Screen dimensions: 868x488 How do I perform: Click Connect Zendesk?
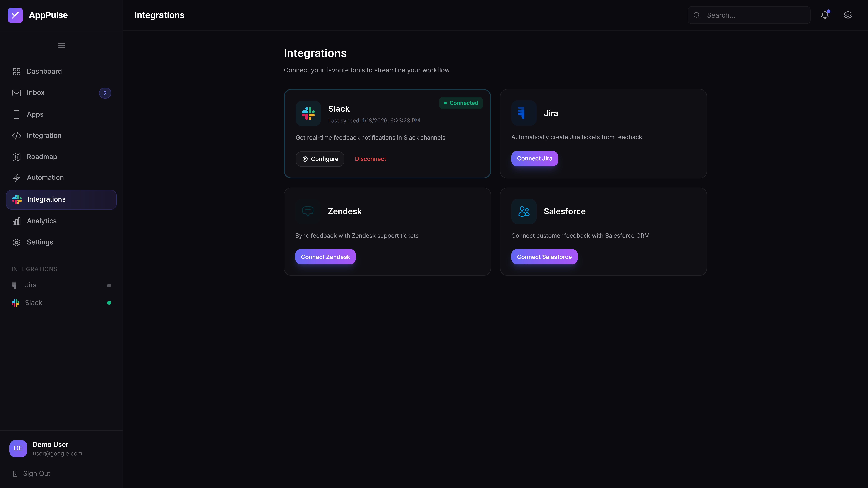325,257
